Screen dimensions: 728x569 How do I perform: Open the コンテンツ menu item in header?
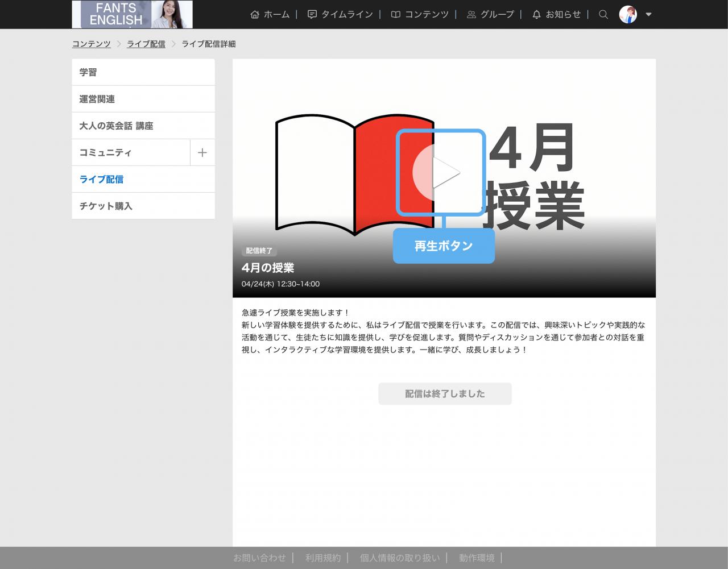click(x=420, y=14)
